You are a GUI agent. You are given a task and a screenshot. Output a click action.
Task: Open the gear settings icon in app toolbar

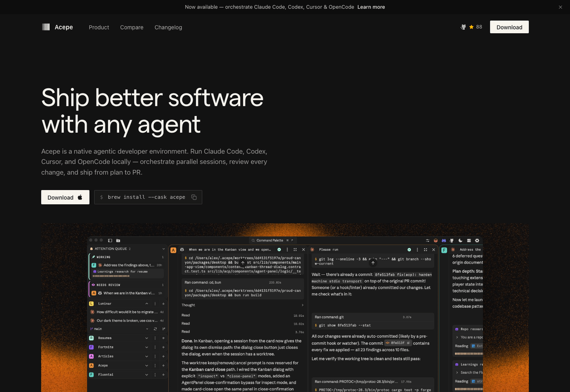pos(477,240)
